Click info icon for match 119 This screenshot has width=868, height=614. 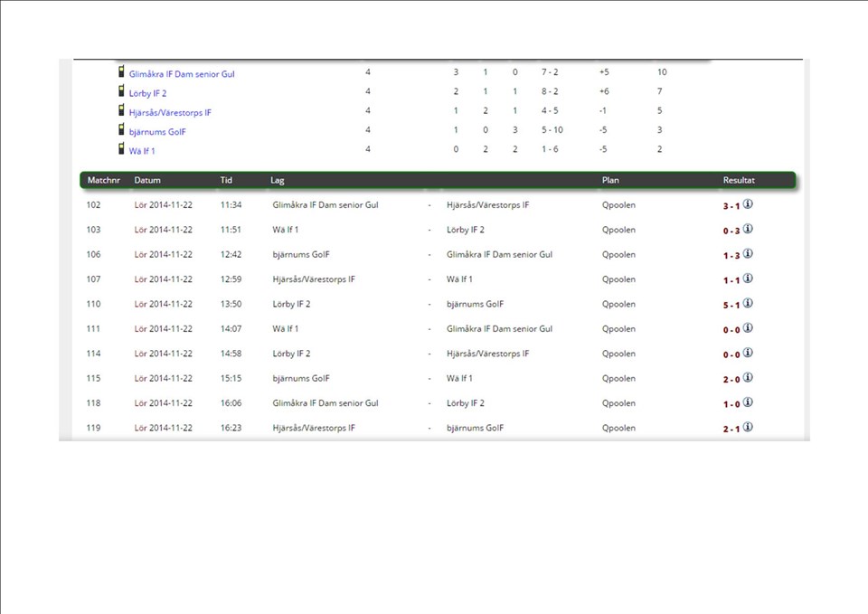748,427
